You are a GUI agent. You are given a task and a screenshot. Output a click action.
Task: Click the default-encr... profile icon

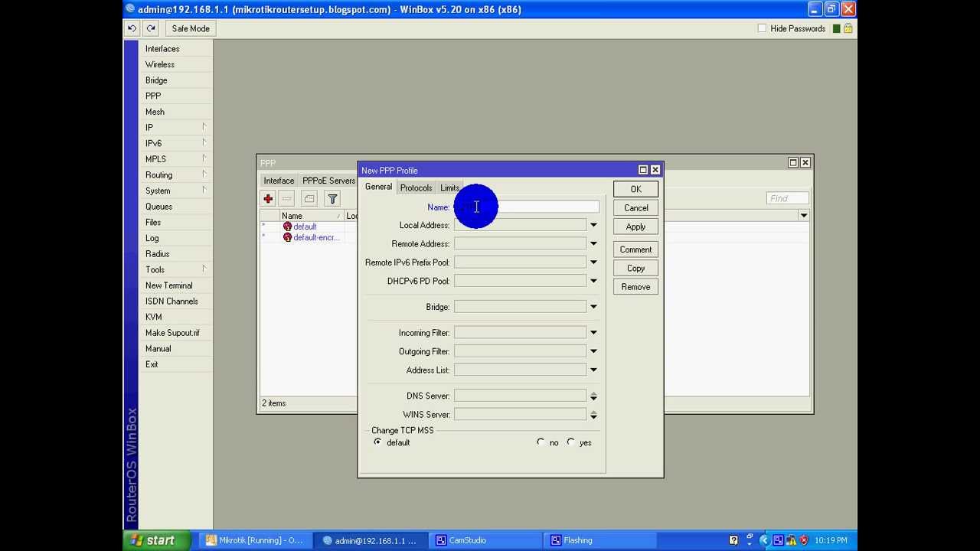[x=287, y=237]
